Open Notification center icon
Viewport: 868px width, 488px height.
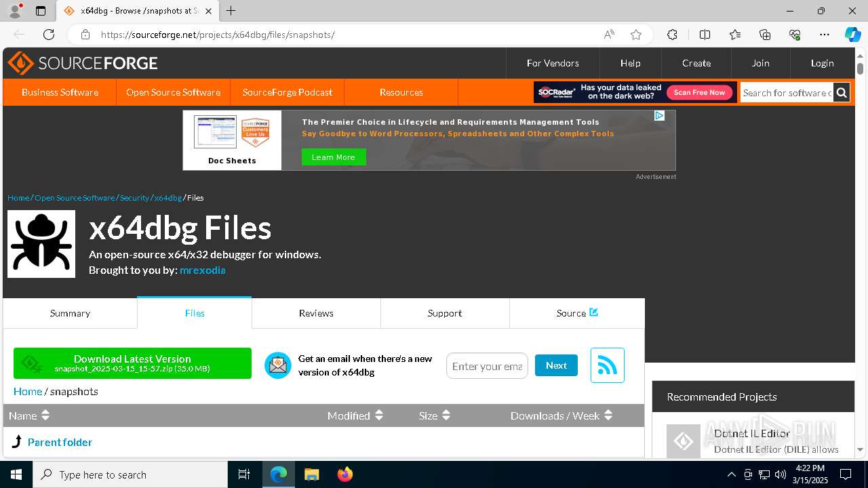(846, 474)
